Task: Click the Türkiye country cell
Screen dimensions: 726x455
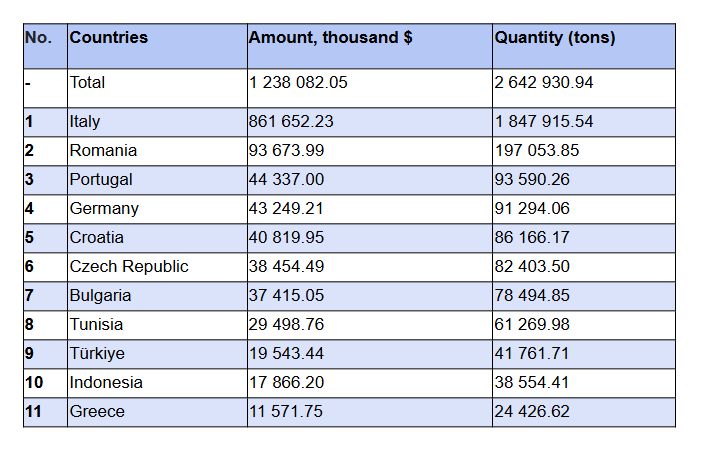Action: (97, 354)
